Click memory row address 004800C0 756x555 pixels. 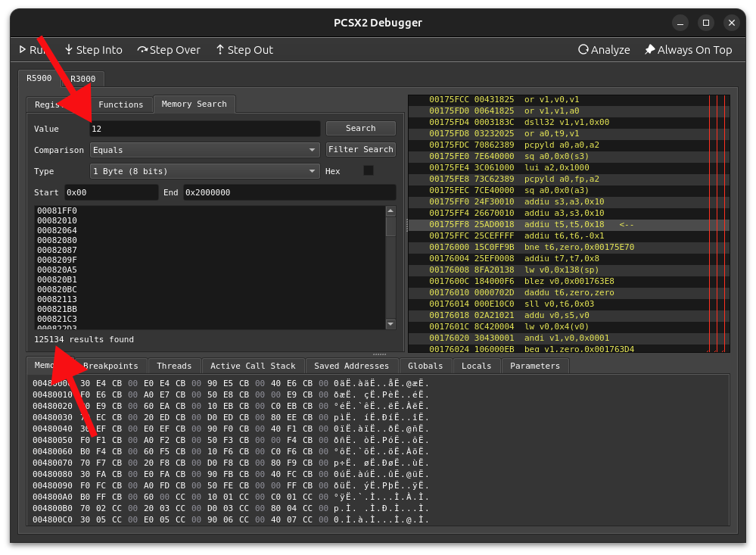coord(52,519)
